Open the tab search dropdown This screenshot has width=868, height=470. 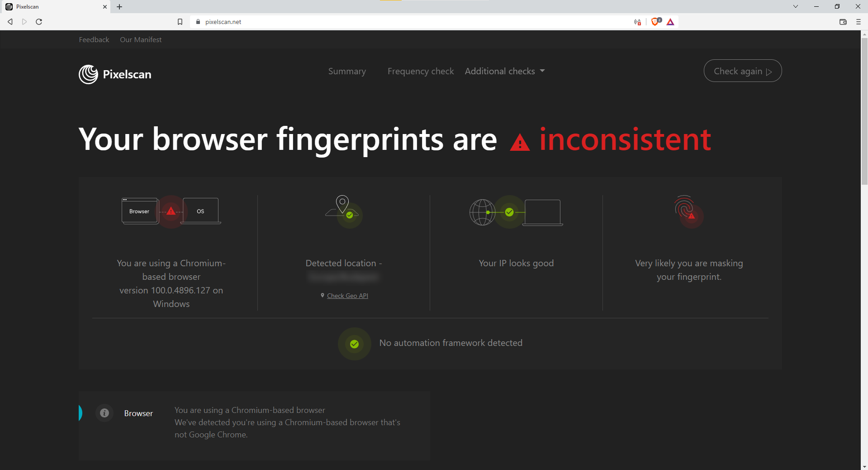click(795, 6)
